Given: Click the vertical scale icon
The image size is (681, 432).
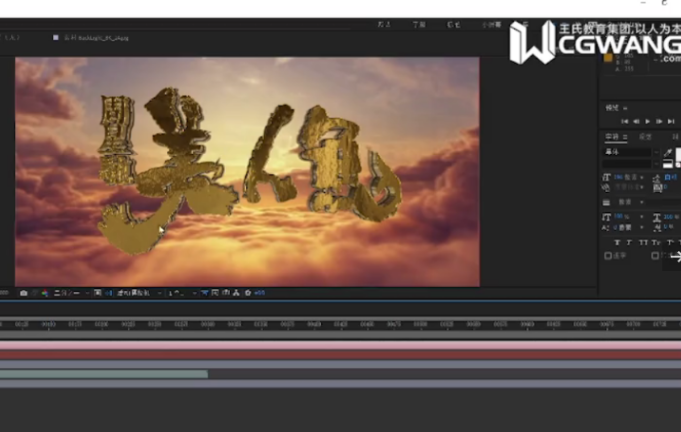Looking at the screenshot, I should coord(606,217).
